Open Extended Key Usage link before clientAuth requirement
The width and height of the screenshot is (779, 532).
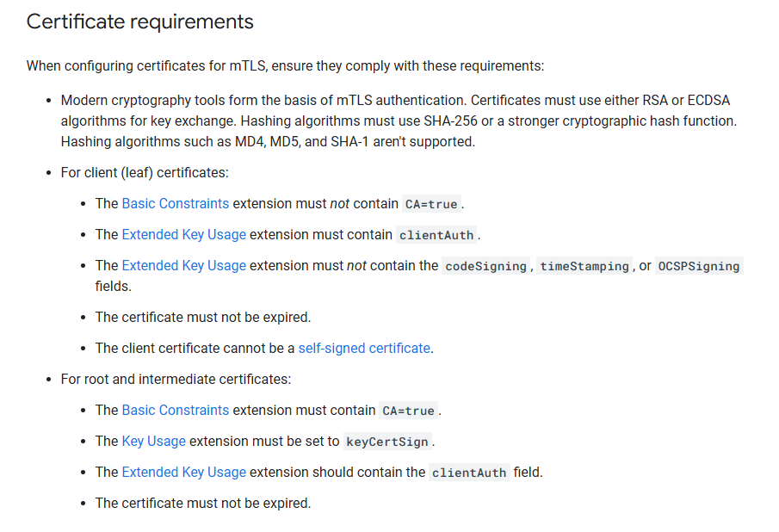click(x=184, y=234)
